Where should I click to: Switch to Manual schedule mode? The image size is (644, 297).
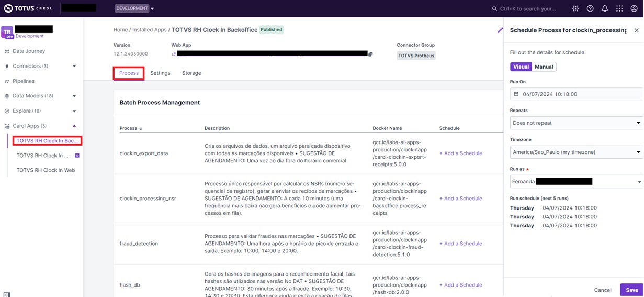tap(544, 67)
